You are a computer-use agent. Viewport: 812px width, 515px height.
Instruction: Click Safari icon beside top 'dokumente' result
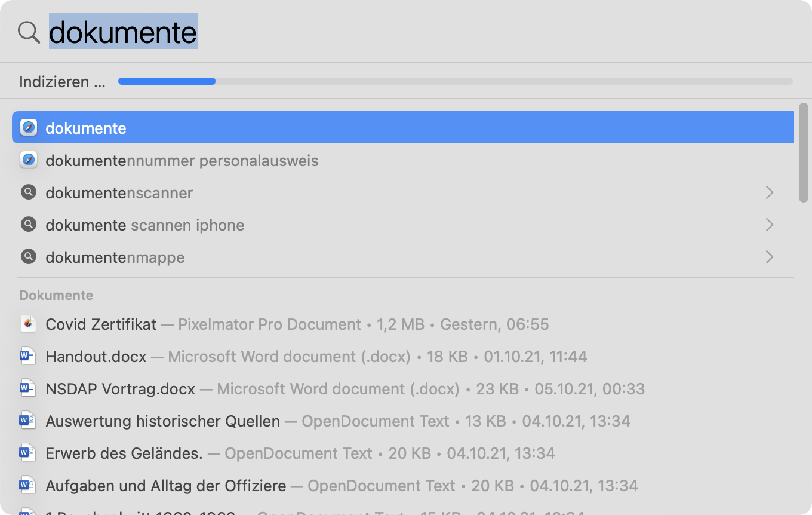pyautogui.click(x=28, y=128)
